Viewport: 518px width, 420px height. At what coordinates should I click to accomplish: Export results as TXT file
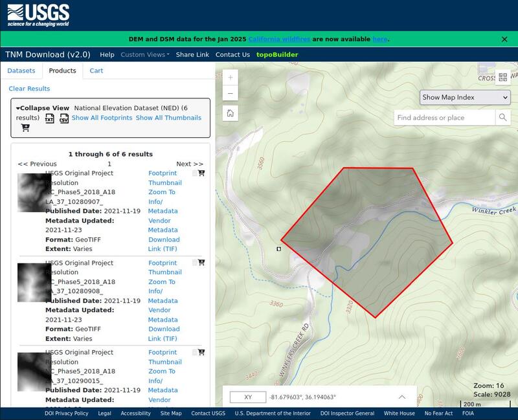coord(50,118)
